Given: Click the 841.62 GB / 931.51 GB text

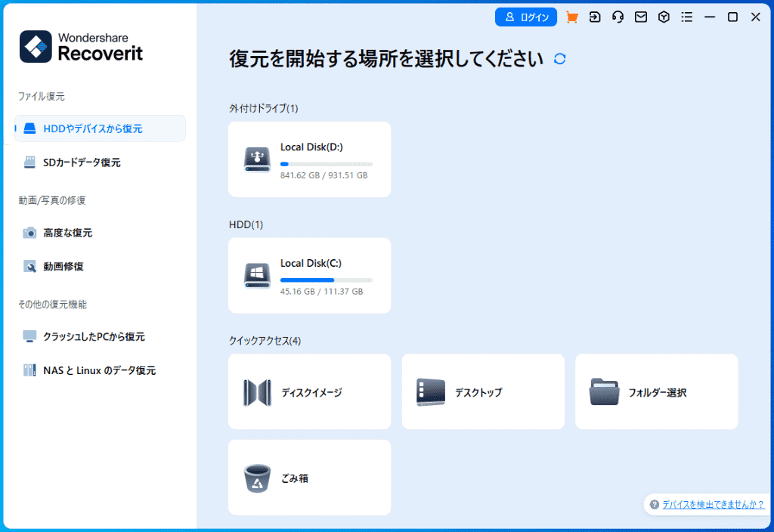Looking at the screenshot, I should [324, 175].
